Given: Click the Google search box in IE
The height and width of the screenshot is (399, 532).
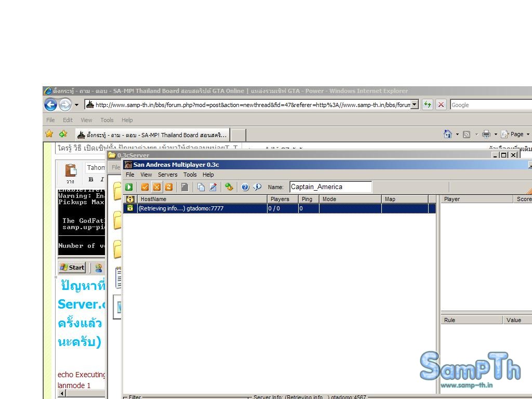Looking at the screenshot, I should pos(491,105).
